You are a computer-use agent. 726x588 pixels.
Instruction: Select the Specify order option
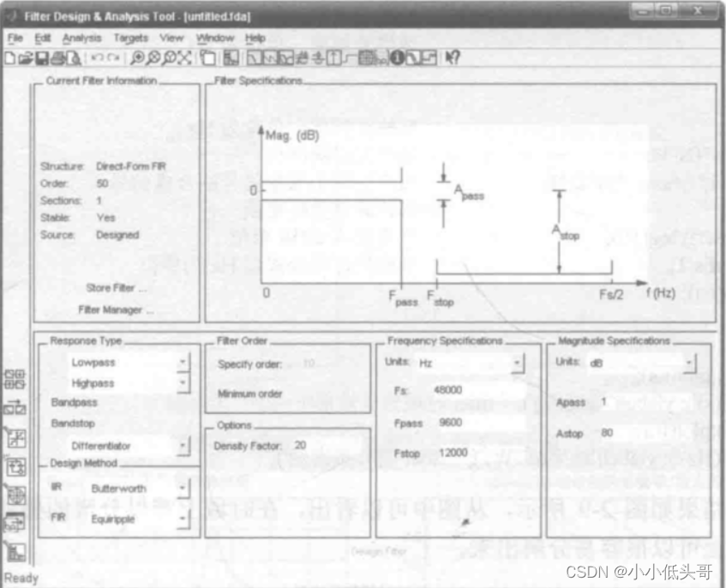click(x=249, y=364)
